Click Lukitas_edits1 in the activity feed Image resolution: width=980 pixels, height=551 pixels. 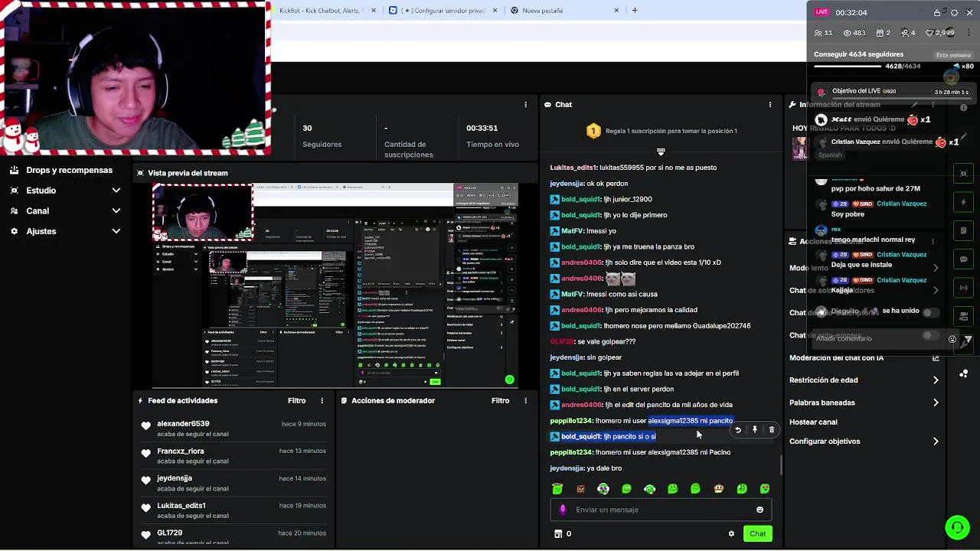[181, 506]
